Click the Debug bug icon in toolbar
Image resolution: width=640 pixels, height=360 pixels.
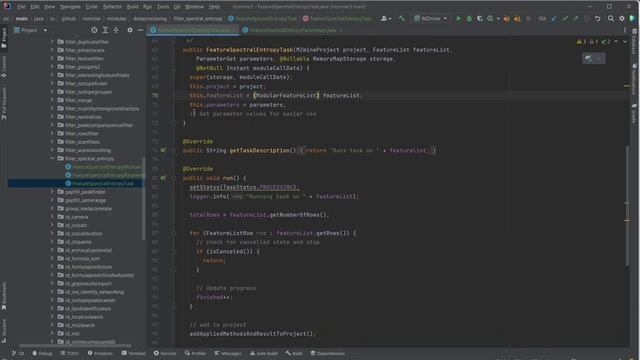click(469, 18)
